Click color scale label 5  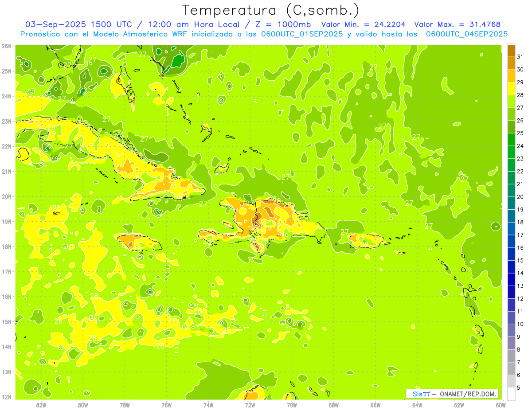[x=519, y=388]
